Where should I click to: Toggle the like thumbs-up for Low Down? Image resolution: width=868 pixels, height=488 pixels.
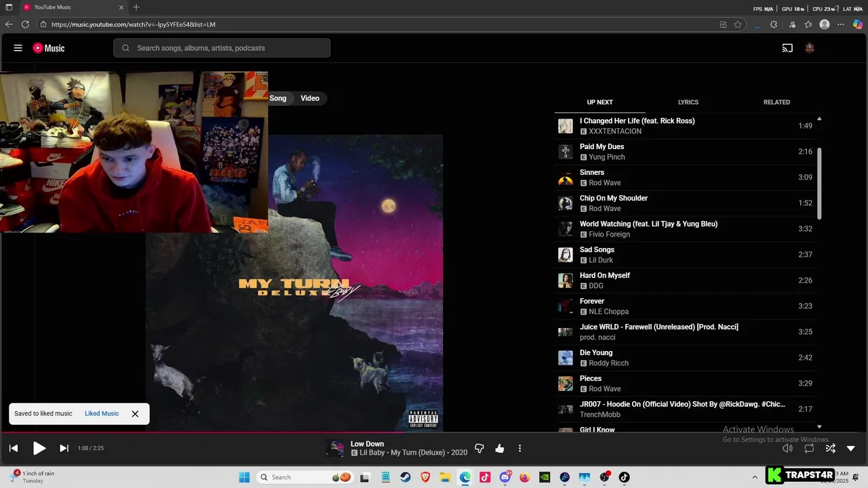coord(500,448)
